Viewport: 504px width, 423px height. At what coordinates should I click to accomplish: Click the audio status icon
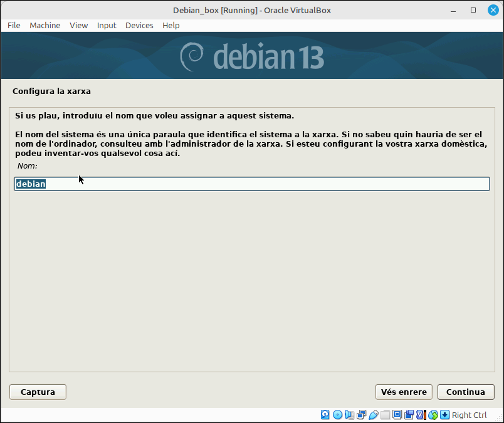[349, 415]
